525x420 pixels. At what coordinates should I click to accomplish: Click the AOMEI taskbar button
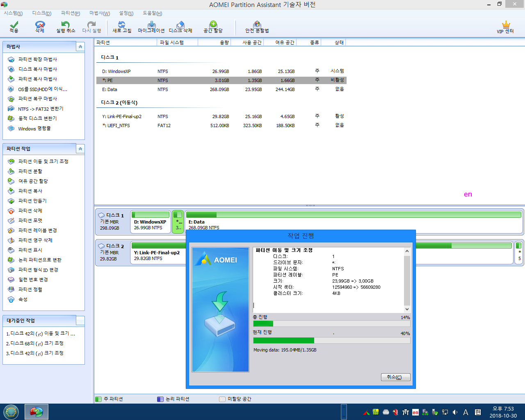[x=37, y=412]
